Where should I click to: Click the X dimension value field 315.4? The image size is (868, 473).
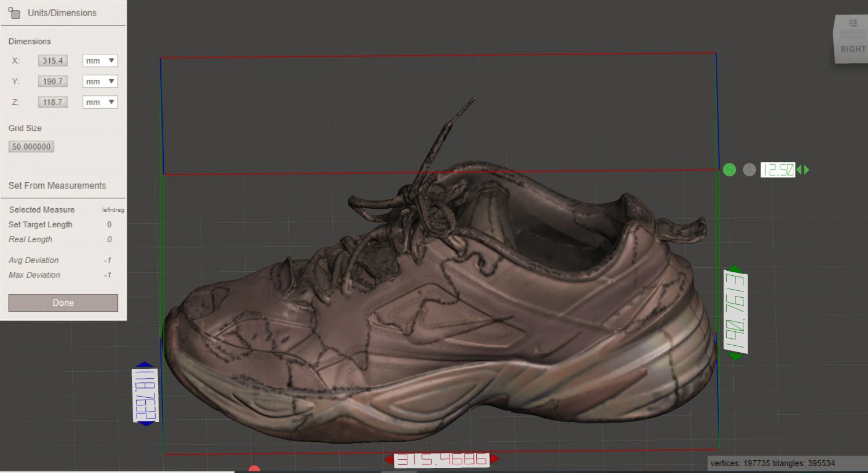53,61
